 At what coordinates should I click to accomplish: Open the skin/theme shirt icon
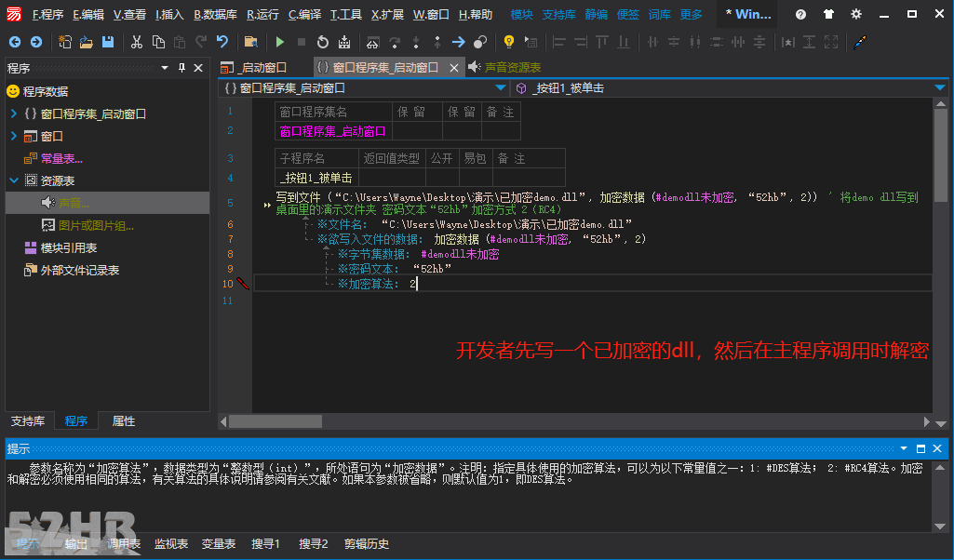click(828, 14)
